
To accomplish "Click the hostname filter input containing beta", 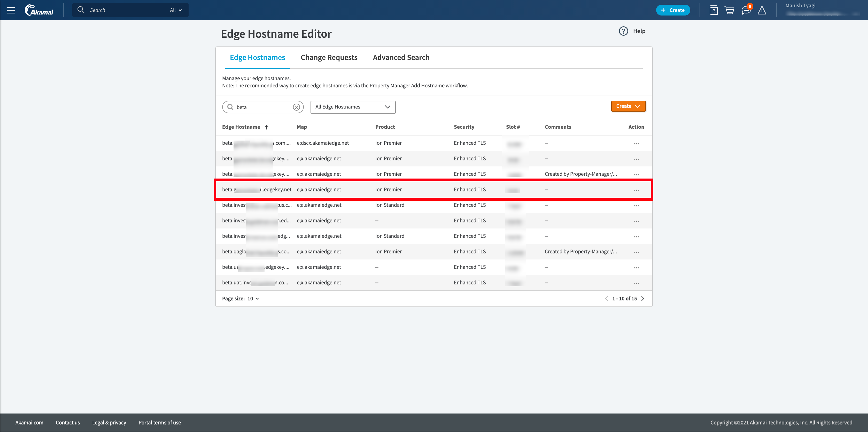I will 263,107.
